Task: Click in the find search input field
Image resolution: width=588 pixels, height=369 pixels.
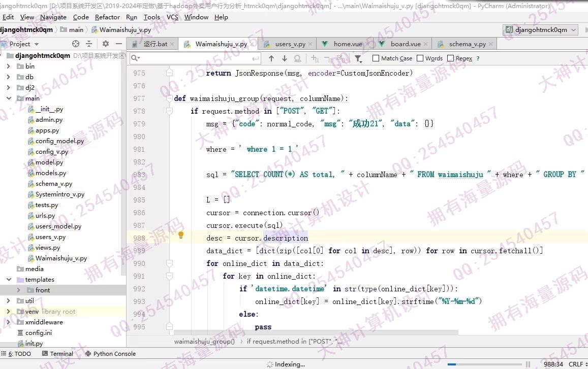Action: pyautogui.click(x=196, y=58)
